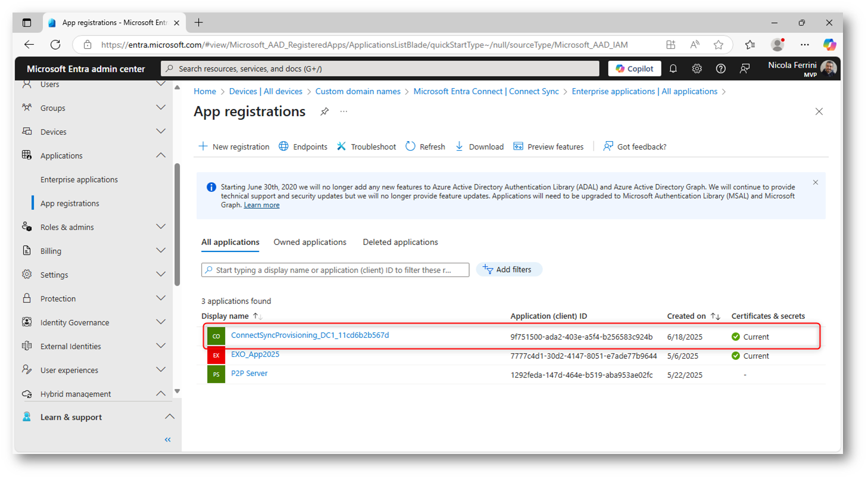Expand the Settings navigation section
The width and height of the screenshot is (868, 479).
(161, 275)
